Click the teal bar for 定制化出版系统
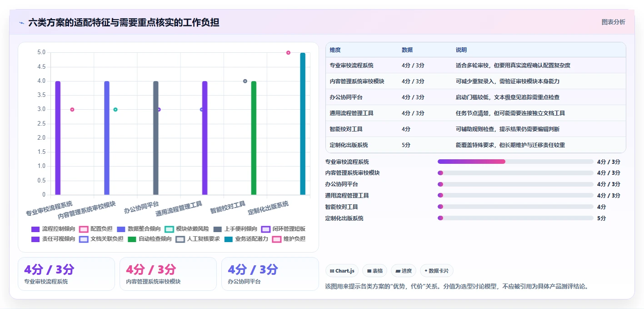The height and width of the screenshot is (309, 644). [x=303, y=124]
